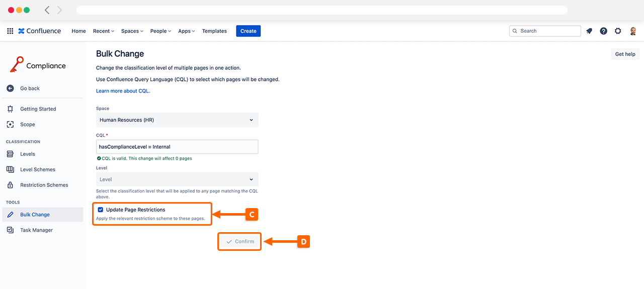Screen dimensions: 644x289
Task: Select Task Manager in sidebar
Action: click(36, 230)
